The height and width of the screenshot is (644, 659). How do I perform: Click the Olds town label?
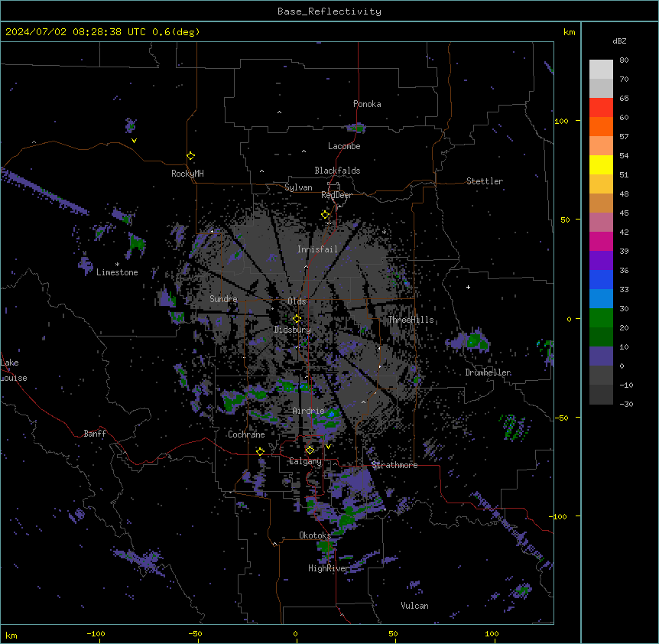297,301
